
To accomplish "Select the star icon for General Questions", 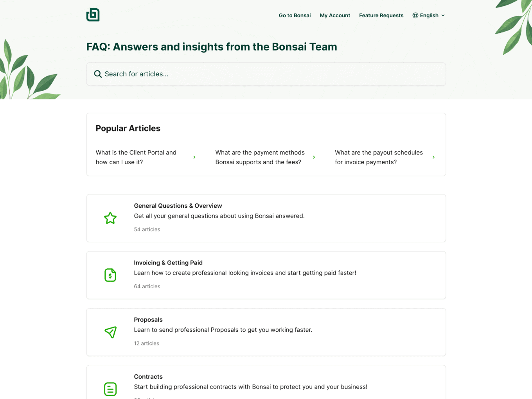I will pos(110,218).
